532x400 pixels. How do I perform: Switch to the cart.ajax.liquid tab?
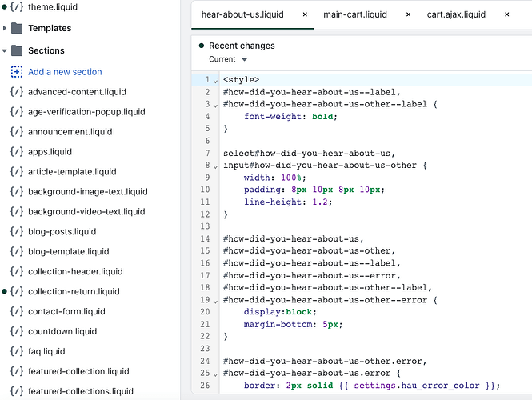tap(456, 14)
